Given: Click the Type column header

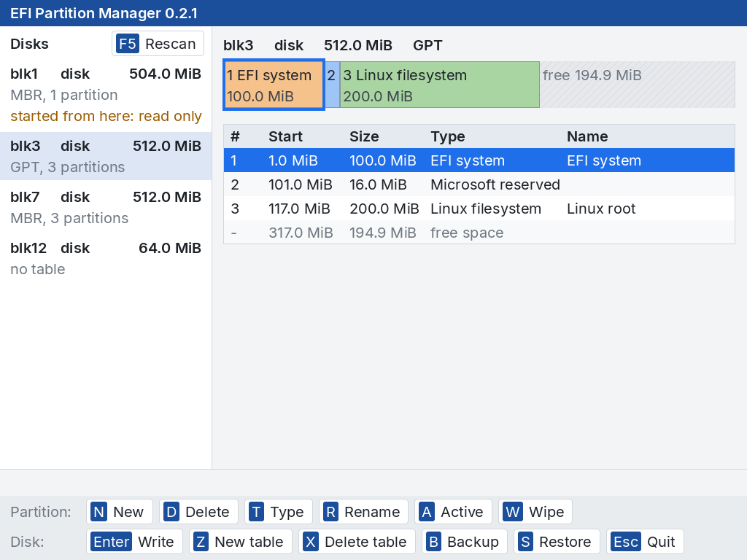Looking at the screenshot, I should [x=447, y=136].
